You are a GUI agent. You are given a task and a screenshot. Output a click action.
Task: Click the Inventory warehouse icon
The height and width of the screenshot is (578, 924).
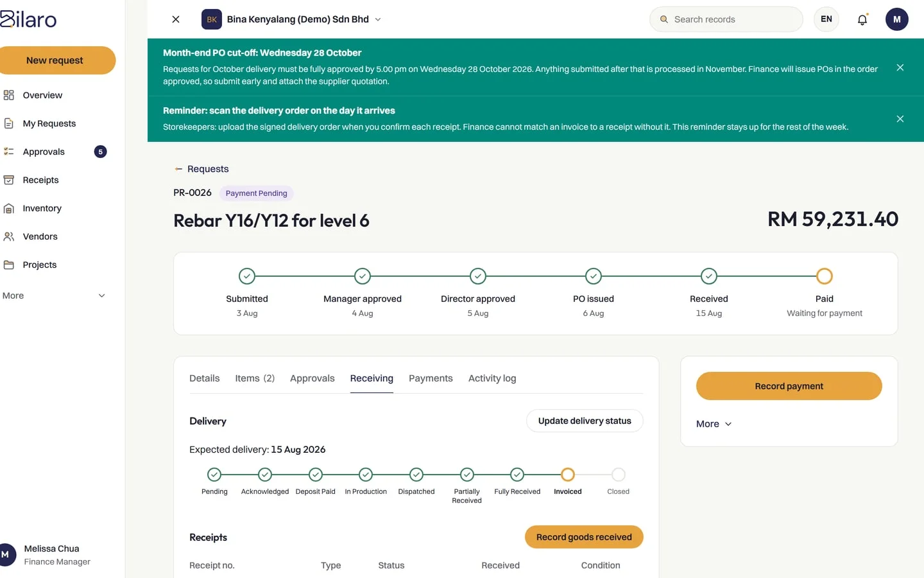(x=9, y=208)
